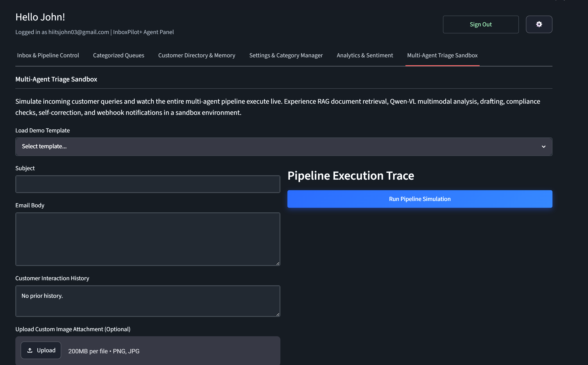
Task: Go to Customer Directory & Memory tab
Action: tap(197, 55)
